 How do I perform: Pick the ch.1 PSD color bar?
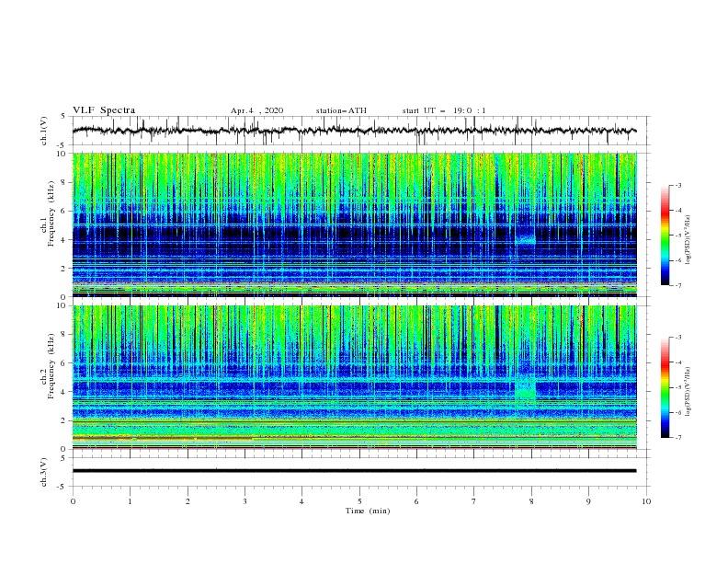click(665, 236)
